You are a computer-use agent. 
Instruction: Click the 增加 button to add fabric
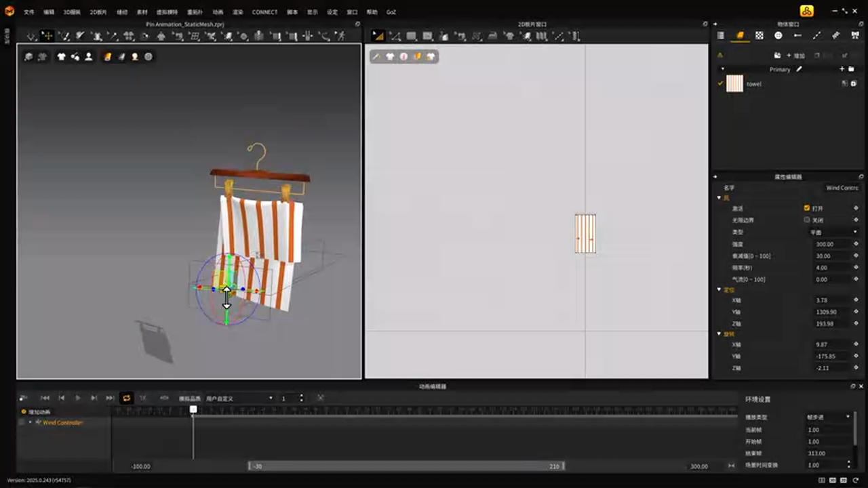click(795, 56)
